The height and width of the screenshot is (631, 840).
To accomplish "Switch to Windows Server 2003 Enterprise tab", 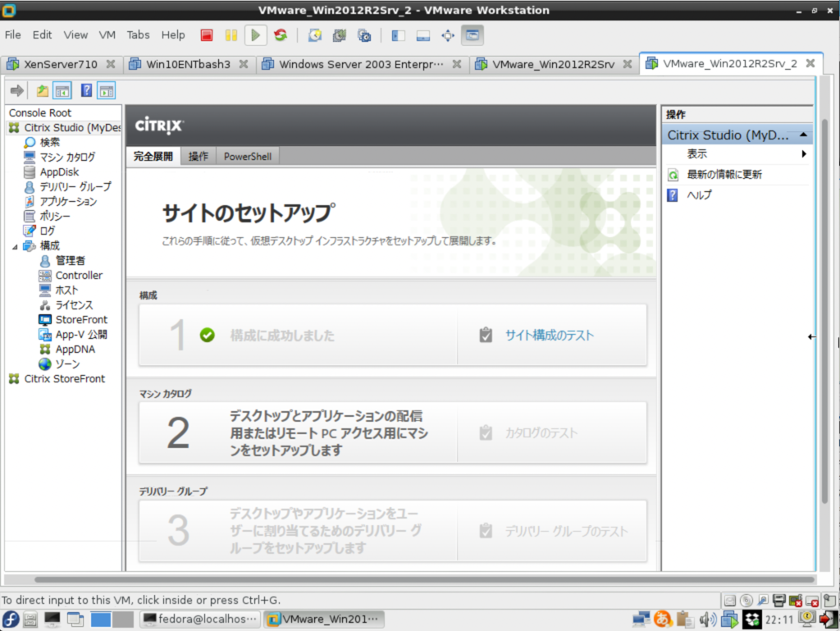I will click(361, 64).
